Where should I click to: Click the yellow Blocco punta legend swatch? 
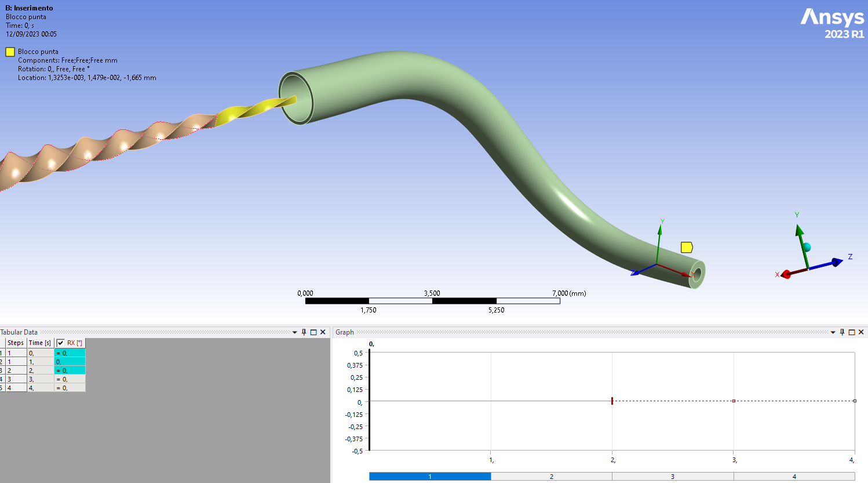click(10, 52)
